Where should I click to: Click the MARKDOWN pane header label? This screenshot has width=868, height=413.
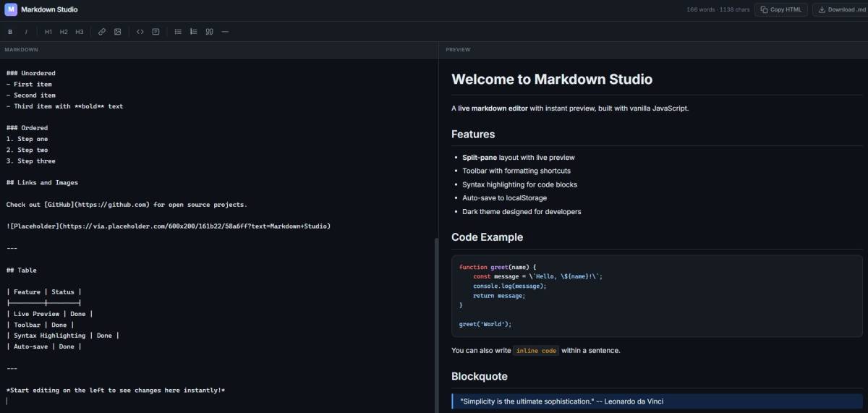pos(21,50)
